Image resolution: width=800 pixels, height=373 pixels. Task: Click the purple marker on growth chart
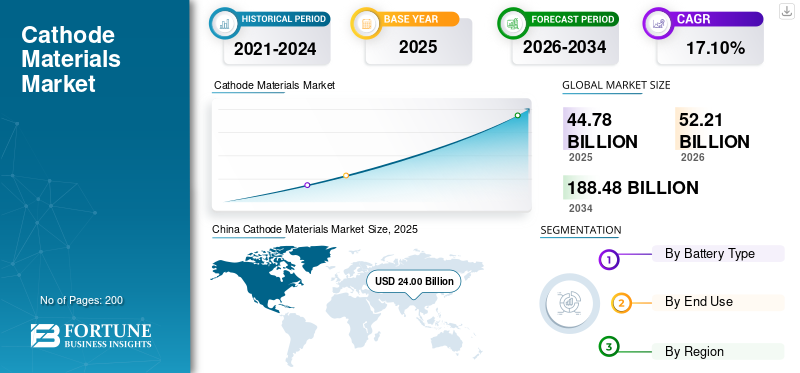307,185
